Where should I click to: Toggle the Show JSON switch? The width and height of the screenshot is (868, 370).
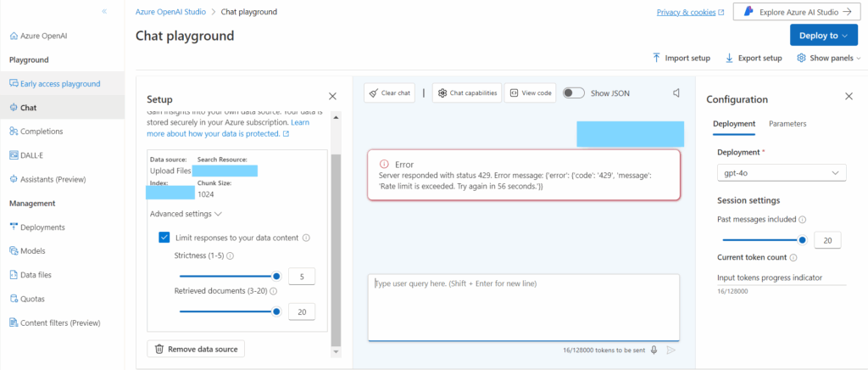(574, 93)
